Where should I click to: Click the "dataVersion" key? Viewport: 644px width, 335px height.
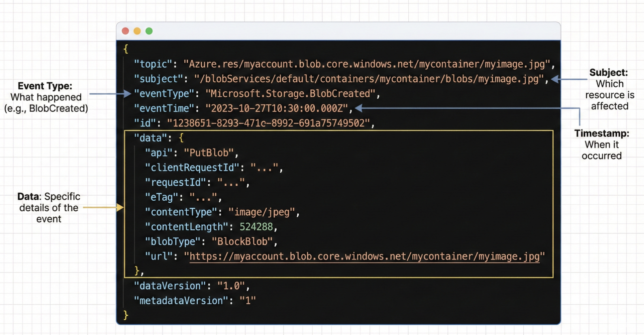tap(170, 286)
